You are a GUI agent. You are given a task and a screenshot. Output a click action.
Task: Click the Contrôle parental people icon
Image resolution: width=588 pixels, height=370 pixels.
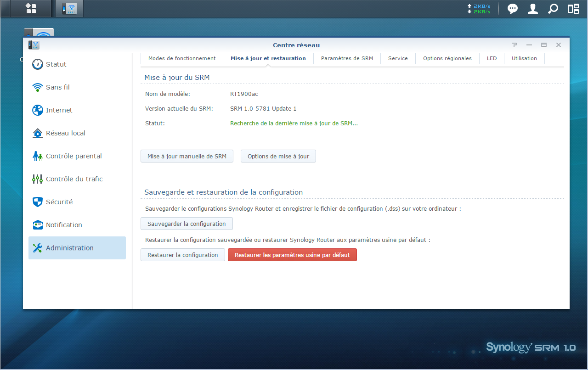[x=38, y=156]
